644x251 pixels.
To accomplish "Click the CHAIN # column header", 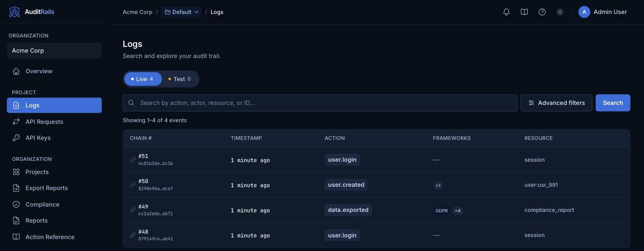I will tap(141, 138).
